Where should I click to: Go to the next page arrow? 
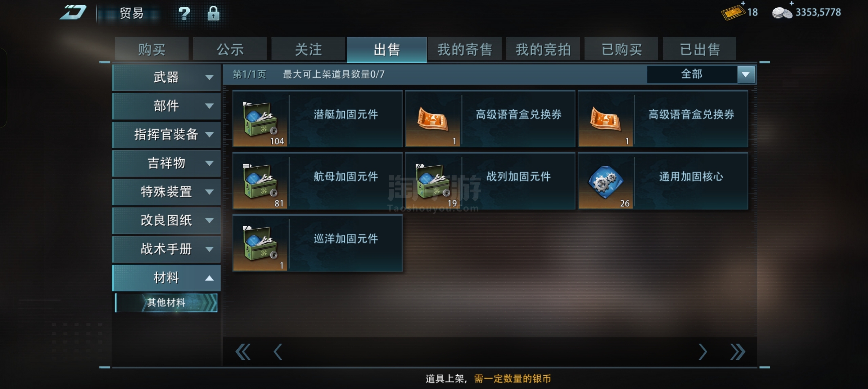[703, 352]
